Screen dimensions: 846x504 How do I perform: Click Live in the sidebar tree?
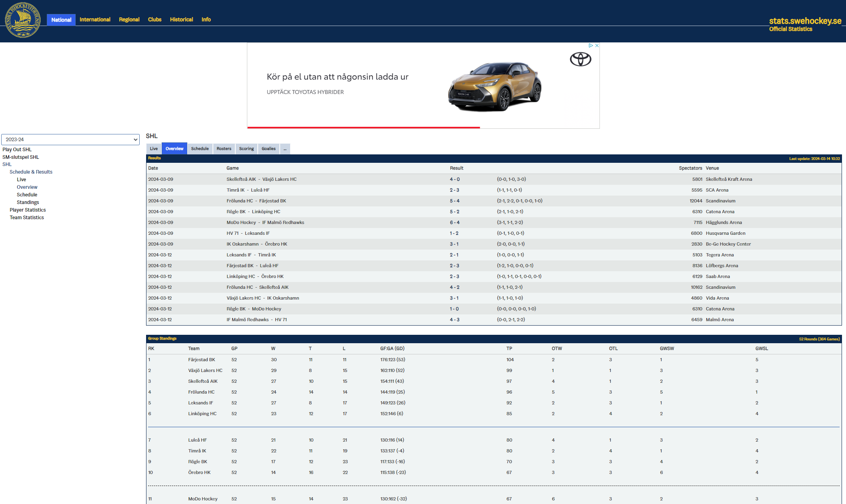21,180
